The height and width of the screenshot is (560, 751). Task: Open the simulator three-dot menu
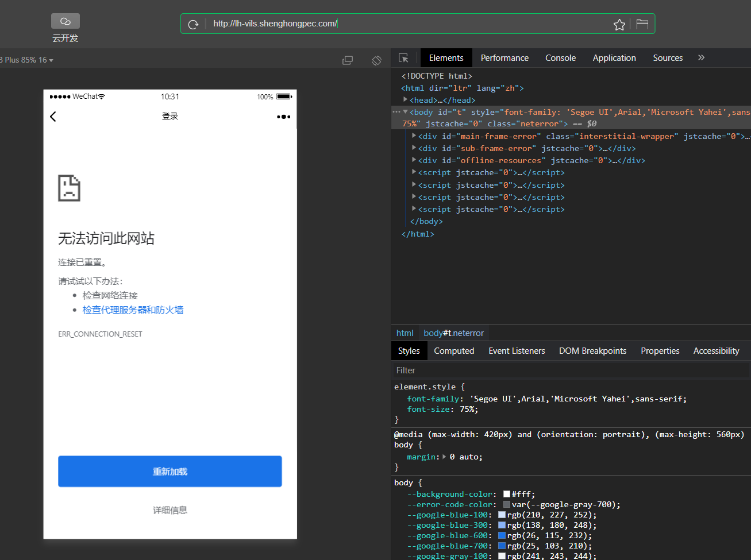click(x=284, y=117)
